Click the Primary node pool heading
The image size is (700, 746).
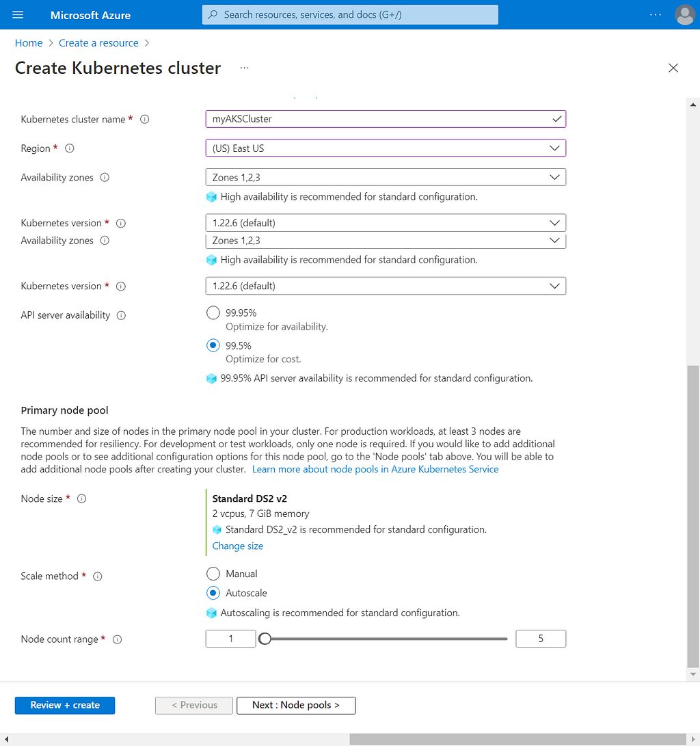point(65,410)
